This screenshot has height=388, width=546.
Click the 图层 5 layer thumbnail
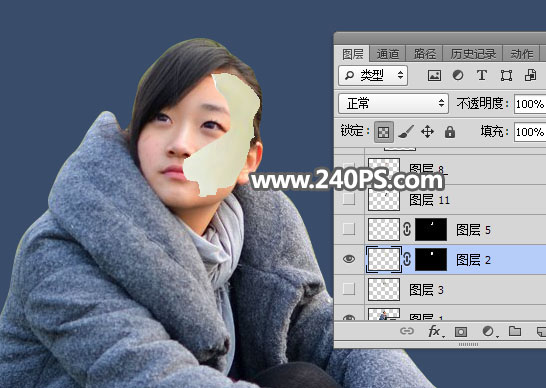point(384,230)
